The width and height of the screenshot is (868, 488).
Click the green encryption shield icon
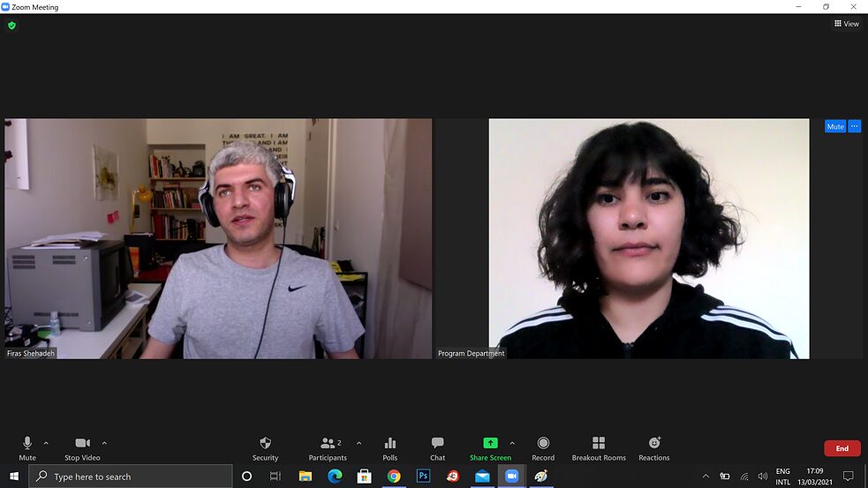point(11,26)
